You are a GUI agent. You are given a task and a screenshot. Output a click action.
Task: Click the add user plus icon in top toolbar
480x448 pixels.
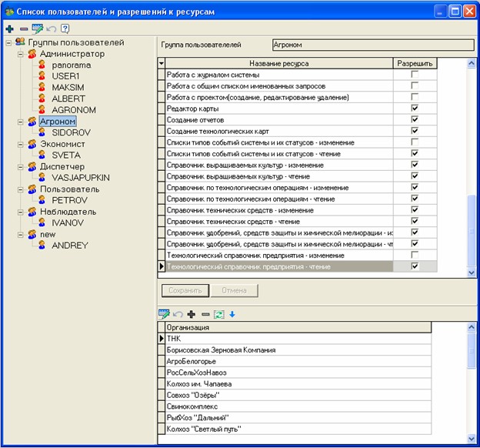point(9,28)
